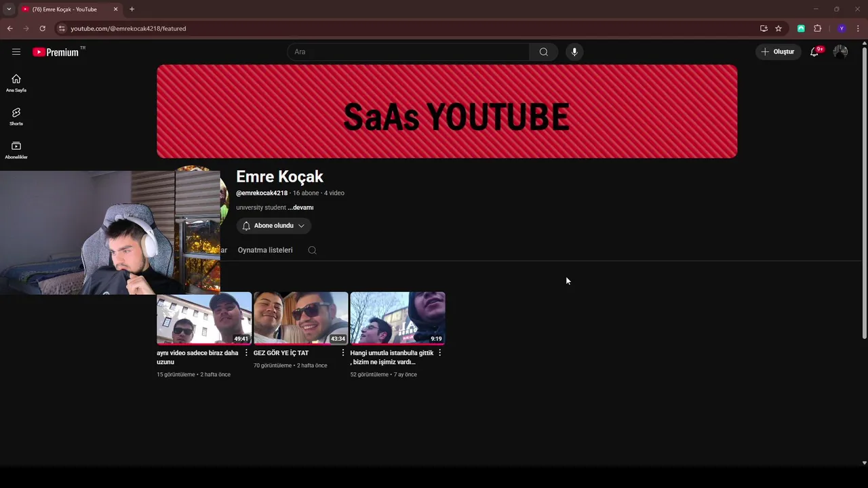Open the hamburger guide menu
The image size is (868, 488).
click(x=16, y=52)
